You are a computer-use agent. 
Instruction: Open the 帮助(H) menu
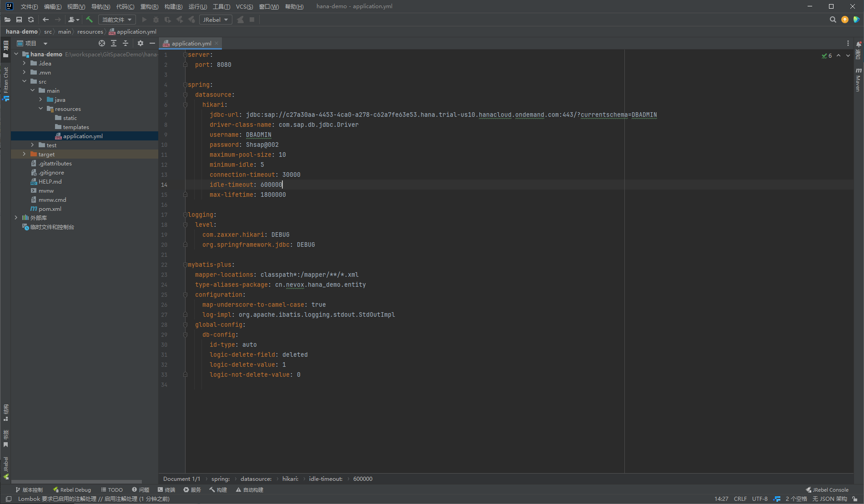point(294,6)
